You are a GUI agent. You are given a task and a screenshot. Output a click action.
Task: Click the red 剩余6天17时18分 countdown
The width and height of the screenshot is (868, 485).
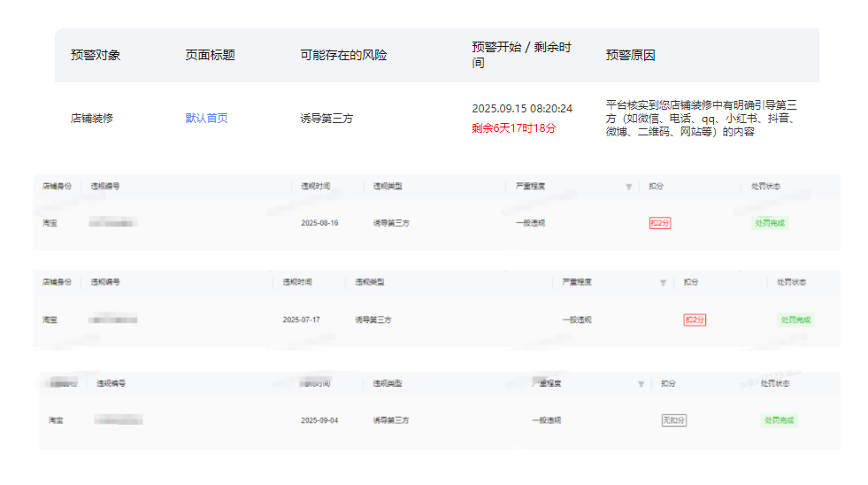tap(514, 128)
